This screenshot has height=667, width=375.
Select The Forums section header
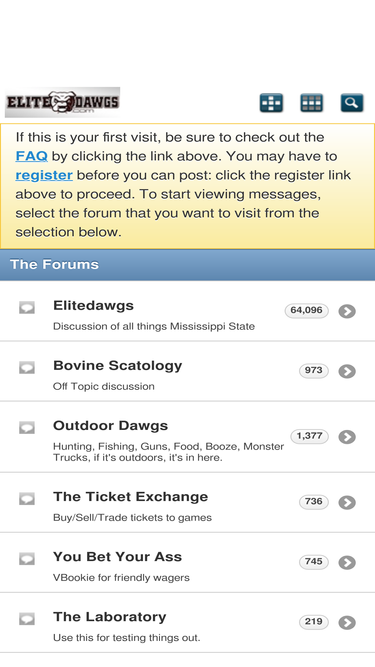[x=188, y=265]
